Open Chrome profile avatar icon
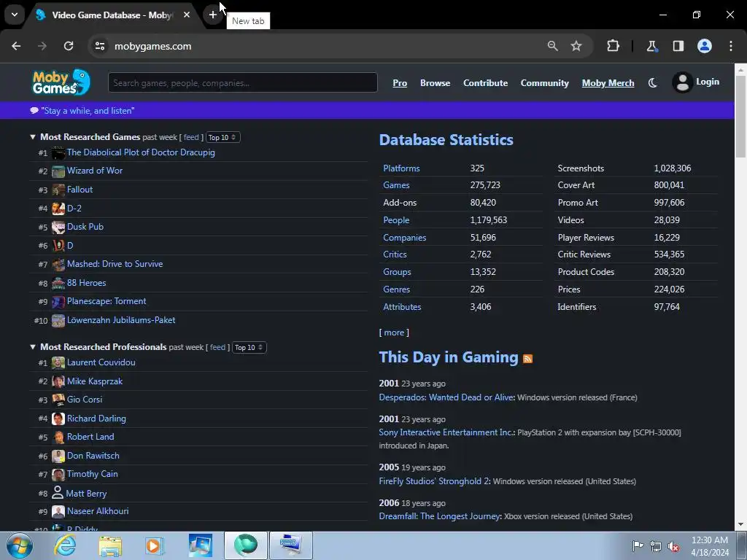This screenshot has width=747, height=560. pyautogui.click(x=705, y=46)
